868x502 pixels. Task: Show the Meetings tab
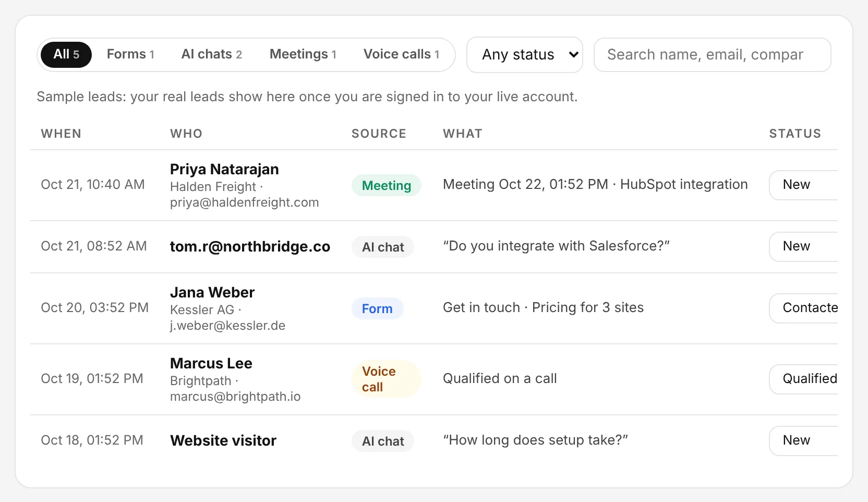(x=303, y=54)
